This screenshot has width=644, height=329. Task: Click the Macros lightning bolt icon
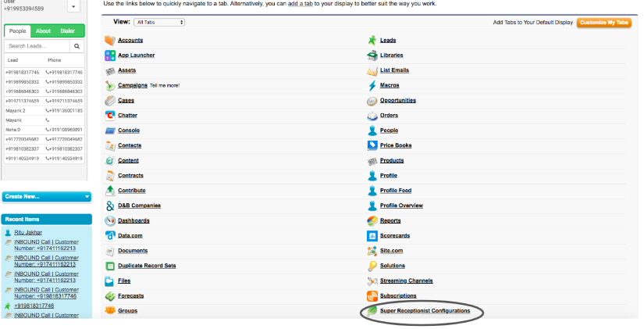click(372, 85)
